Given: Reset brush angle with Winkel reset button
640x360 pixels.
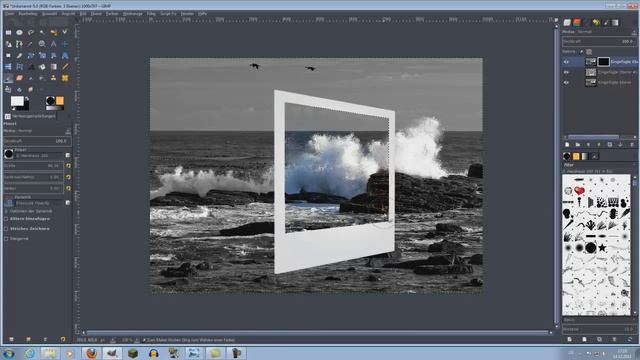Looking at the screenshot, I should [68, 189].
